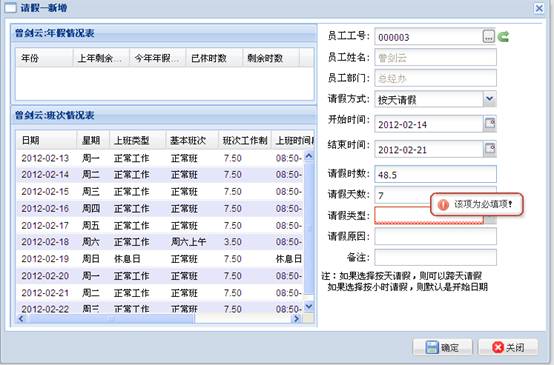Click the green refresh arrow icon

tap(503, 37)
